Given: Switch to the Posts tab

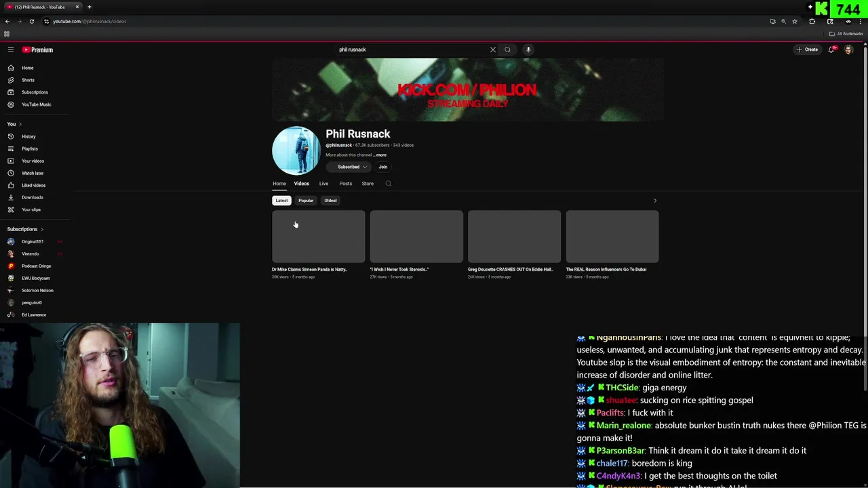Looking at the screenshot, I should point(346,184).
